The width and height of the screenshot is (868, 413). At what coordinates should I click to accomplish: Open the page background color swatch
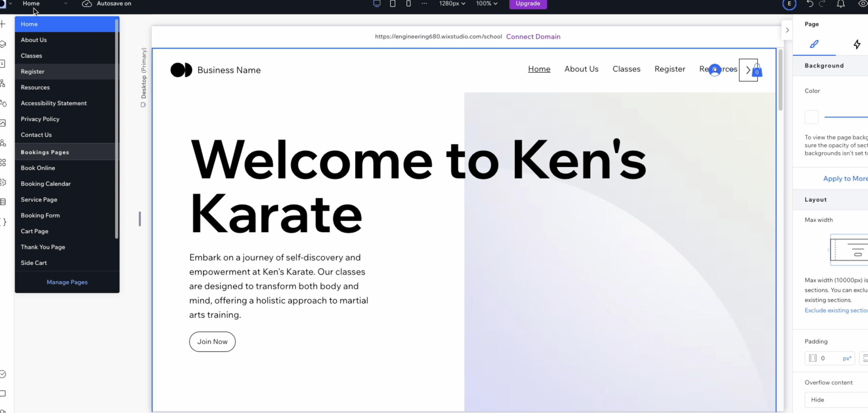811,117
